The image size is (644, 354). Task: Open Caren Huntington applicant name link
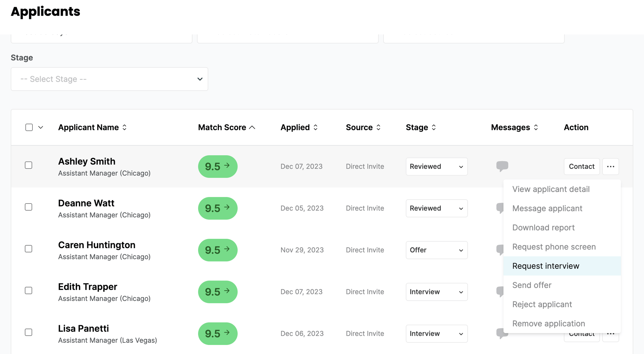coord(97,245)
